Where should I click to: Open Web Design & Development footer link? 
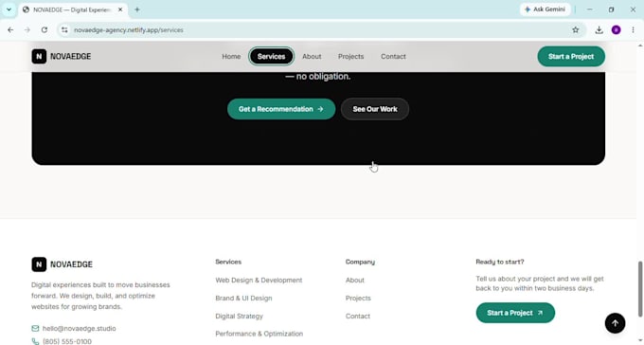259,280
